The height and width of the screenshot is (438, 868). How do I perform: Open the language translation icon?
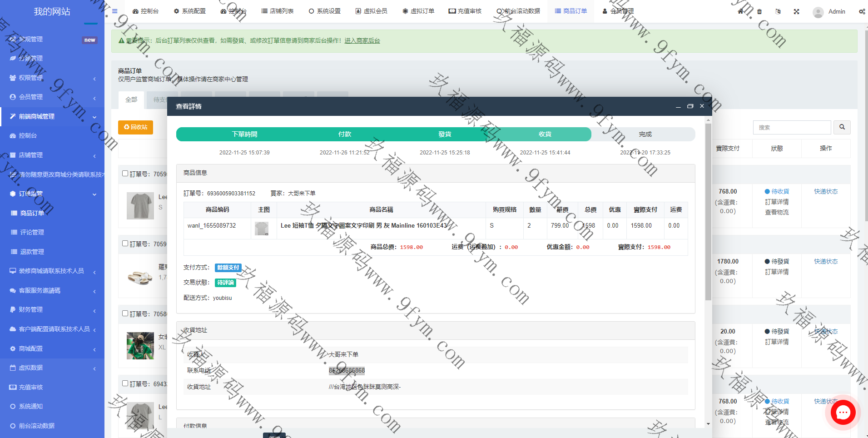pyautogui.click(x=778, y=11)
